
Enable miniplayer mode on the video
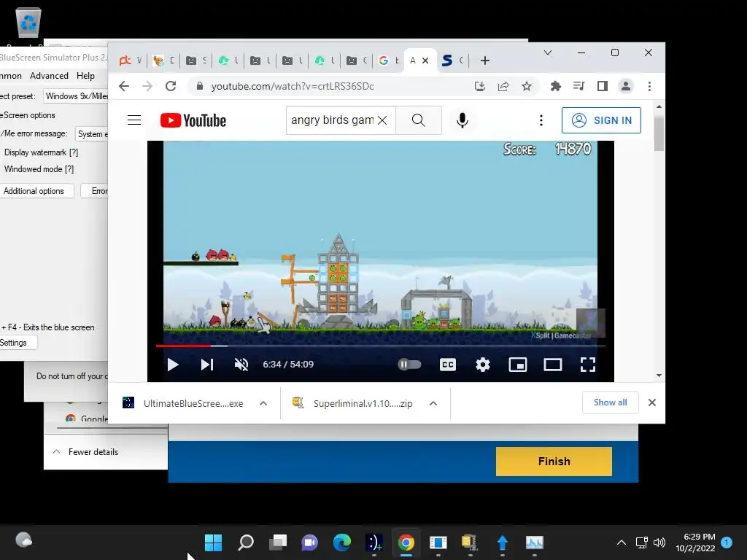coord(518,365)
